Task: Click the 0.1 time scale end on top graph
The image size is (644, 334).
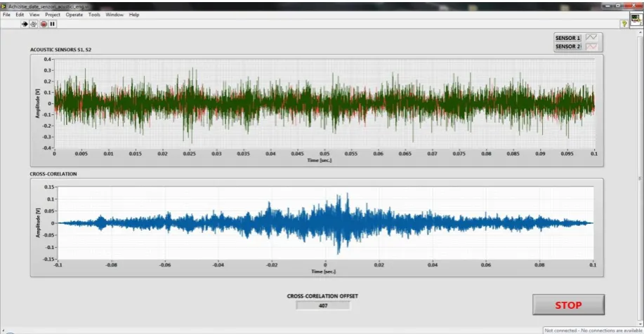Action: point(594,154)
